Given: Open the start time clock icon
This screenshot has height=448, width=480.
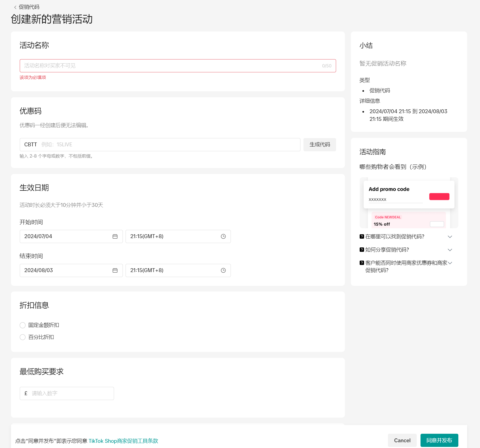Looking at the screenshot, I should [223, 236].
